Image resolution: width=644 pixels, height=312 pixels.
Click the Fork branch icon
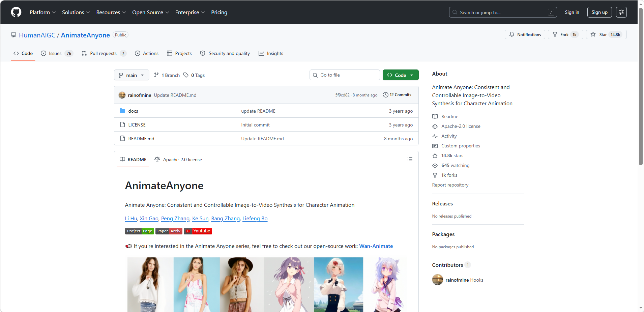pyautogui.click(x=555, y=35)
